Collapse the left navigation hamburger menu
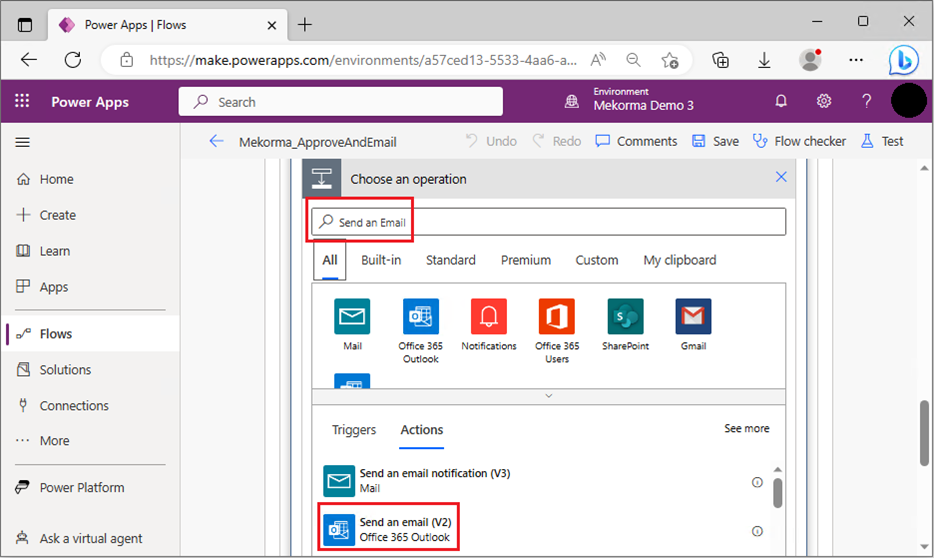The height and width of the screenshot is (558, 934). pos(23,142)
